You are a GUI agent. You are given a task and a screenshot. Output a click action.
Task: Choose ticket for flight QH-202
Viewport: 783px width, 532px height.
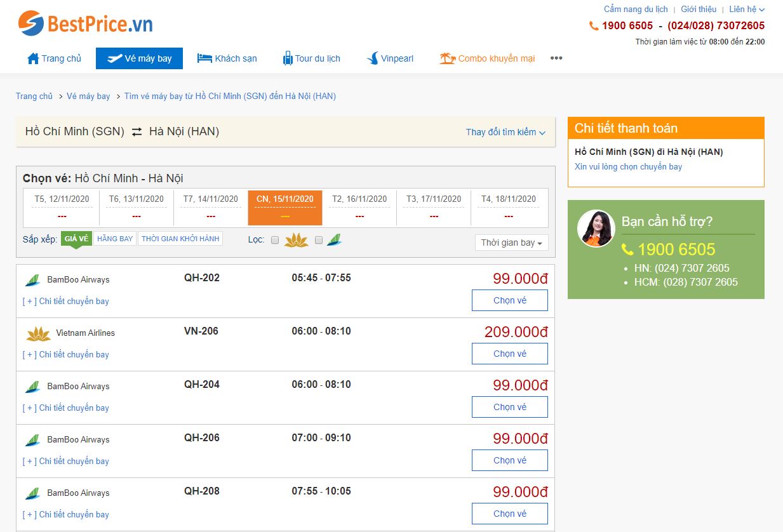[510, 300]
